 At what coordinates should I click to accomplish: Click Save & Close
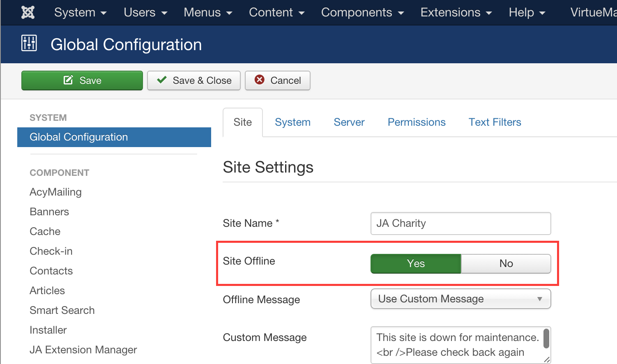194,81
